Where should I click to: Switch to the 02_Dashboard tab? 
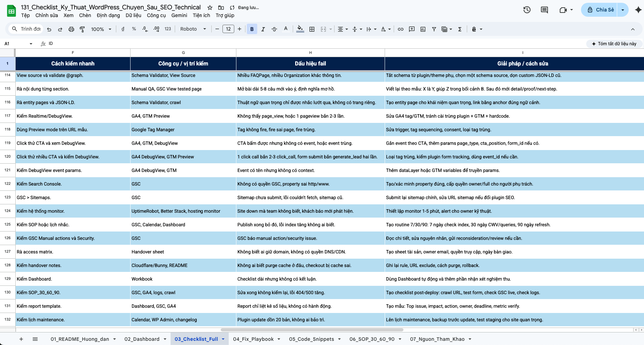tap(142, 339)
